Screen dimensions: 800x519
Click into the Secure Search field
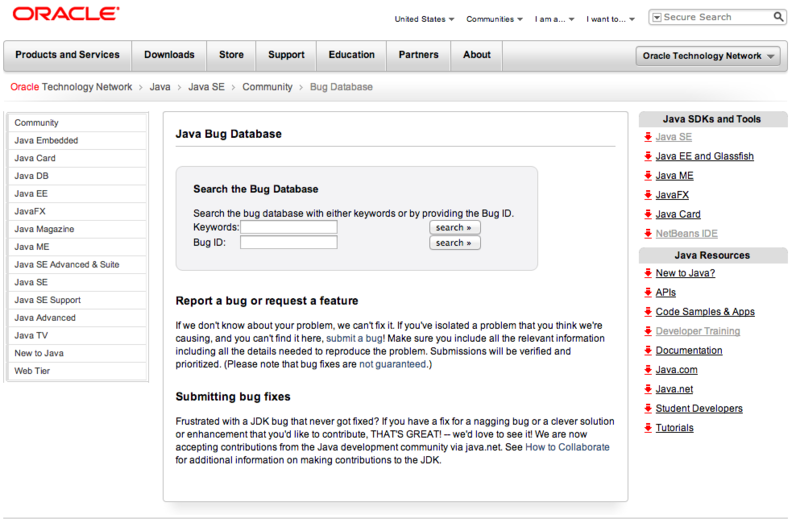(716, 17)
